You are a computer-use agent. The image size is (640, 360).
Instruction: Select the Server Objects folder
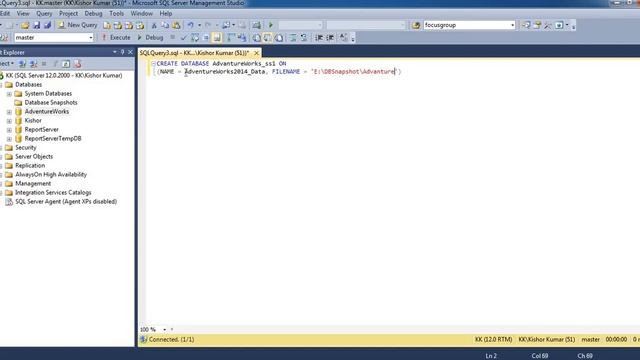(x=34, y=156)
